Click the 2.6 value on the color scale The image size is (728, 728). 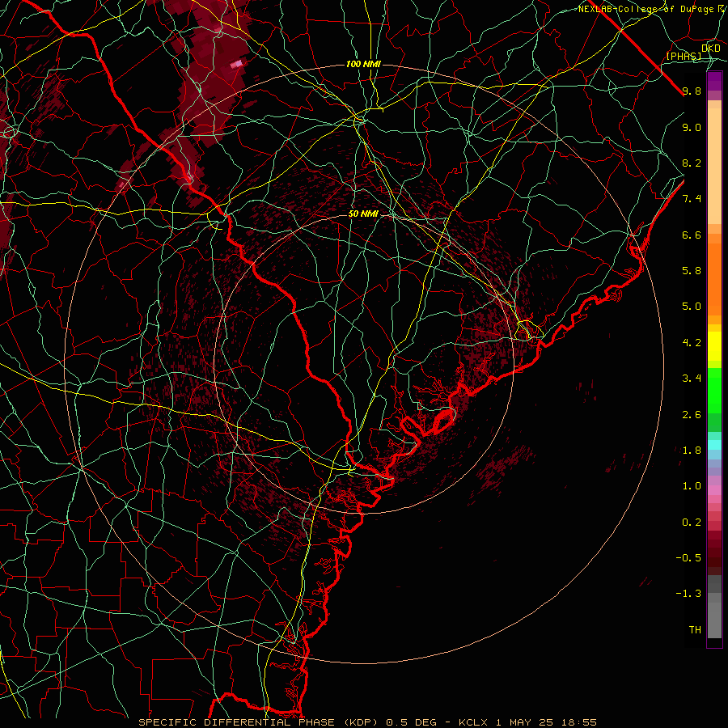(692, 415)
